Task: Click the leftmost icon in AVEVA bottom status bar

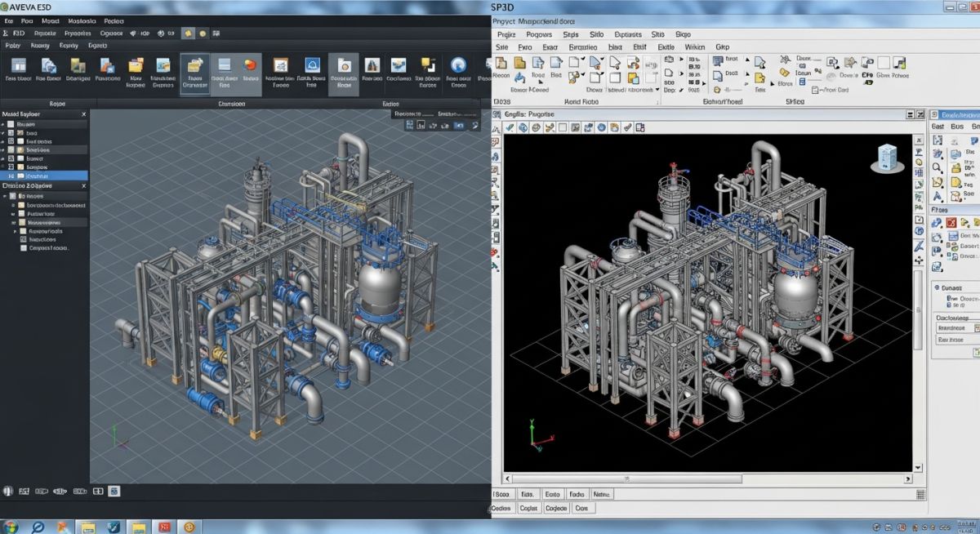Action: coord(8,491)
